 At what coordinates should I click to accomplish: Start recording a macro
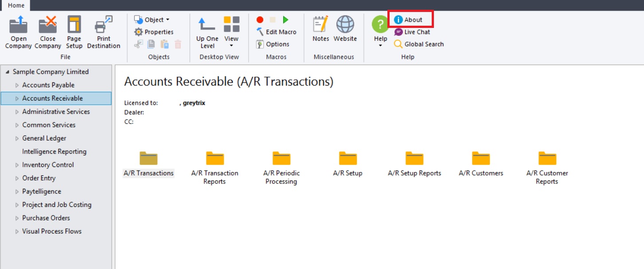[x=259, y=19]
